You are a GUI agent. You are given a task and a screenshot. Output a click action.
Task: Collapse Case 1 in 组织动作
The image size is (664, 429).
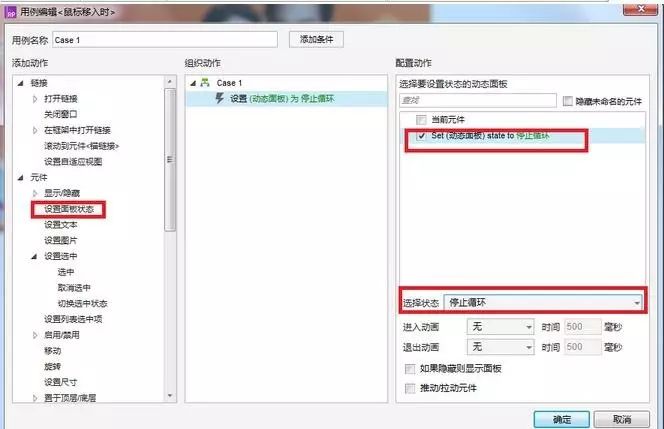click(193, 83)
